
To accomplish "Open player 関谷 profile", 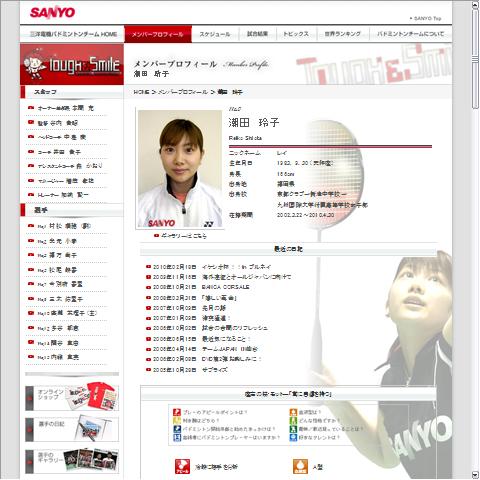I will [x=58, y=343].
